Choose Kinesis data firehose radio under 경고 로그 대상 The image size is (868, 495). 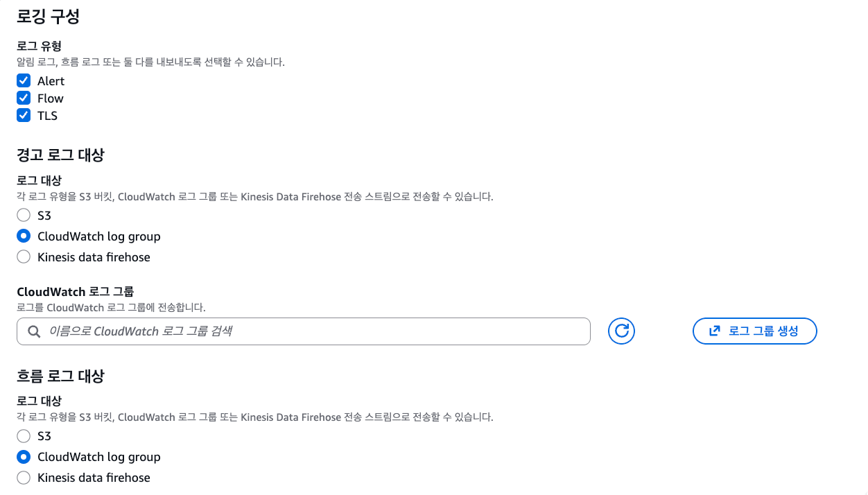point(24,257)
